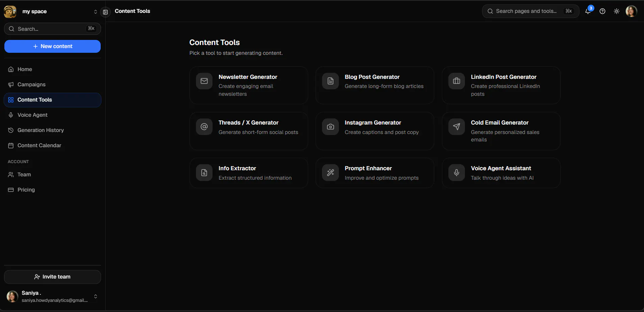Click the Invite team button
644x312 pixels.
click(52, 277)
